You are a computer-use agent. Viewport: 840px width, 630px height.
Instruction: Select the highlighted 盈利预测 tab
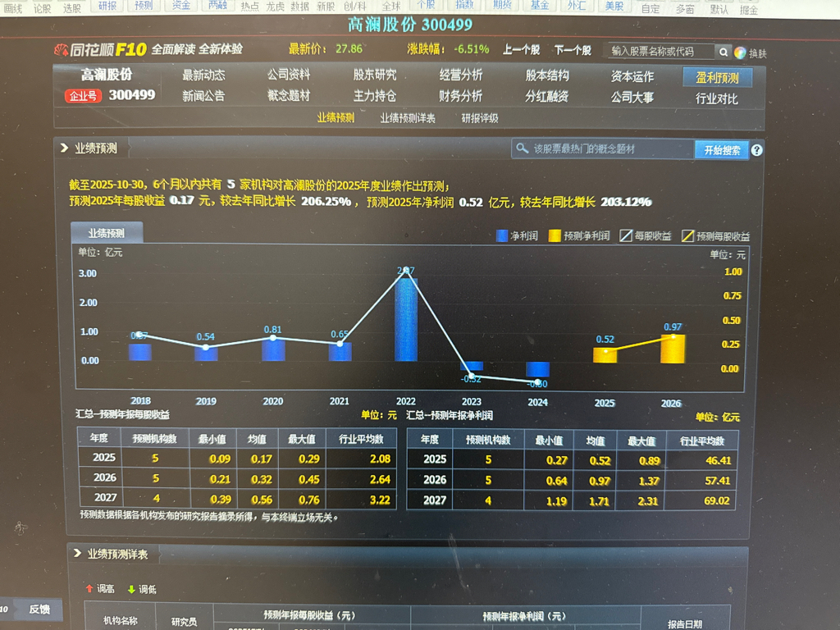tap(717, 78)
